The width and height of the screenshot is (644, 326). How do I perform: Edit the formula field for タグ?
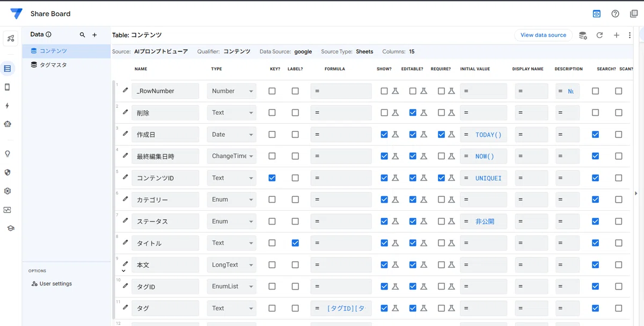click(341, 308)
